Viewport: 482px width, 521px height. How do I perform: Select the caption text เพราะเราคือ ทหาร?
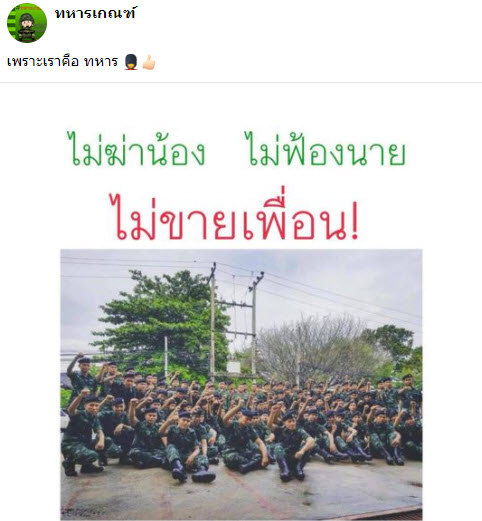click(x=62, y=62)
